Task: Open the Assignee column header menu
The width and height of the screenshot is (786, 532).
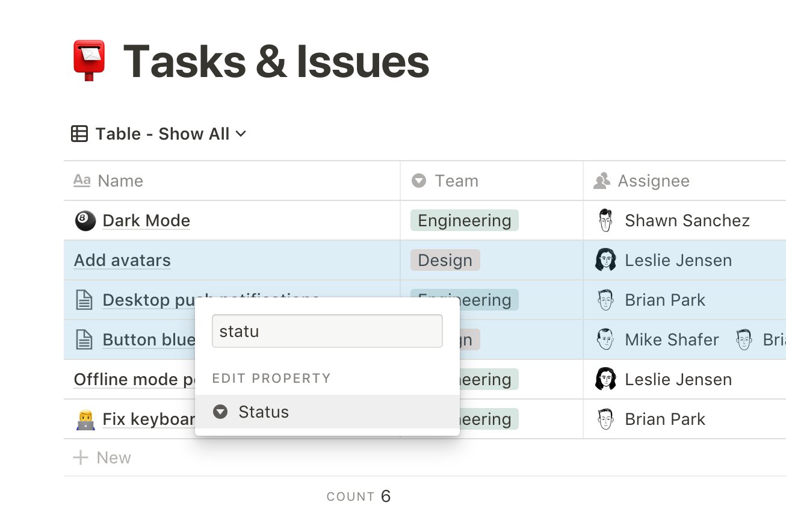Action: (643, 181)
